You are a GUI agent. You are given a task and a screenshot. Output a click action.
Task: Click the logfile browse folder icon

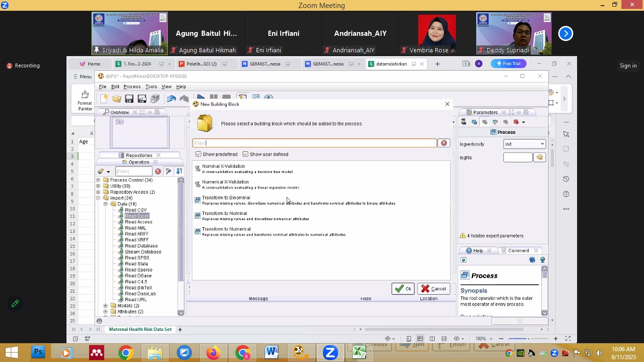(539, 157)
